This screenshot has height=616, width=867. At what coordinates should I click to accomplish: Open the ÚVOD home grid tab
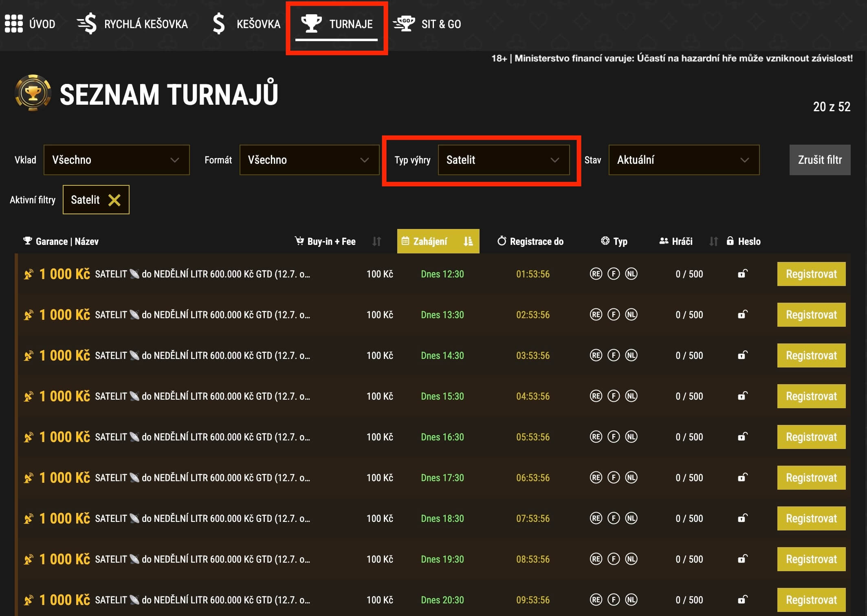tap(30, 24)
